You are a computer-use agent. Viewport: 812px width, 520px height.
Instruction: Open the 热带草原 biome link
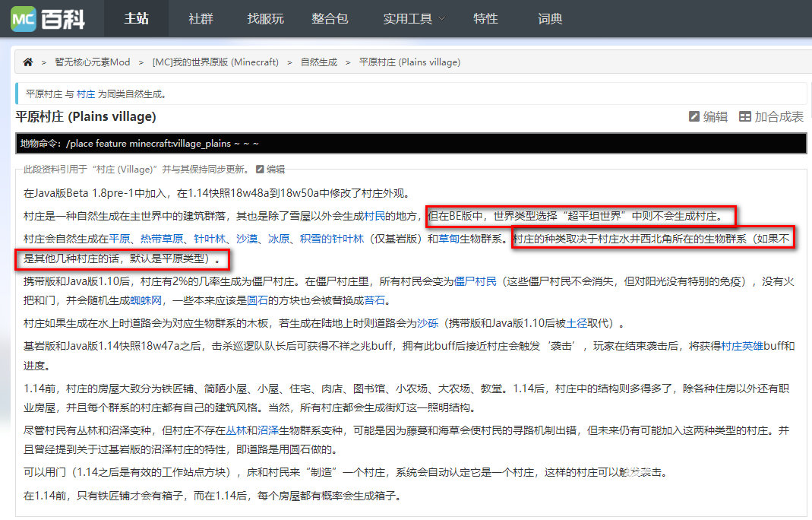162,239
